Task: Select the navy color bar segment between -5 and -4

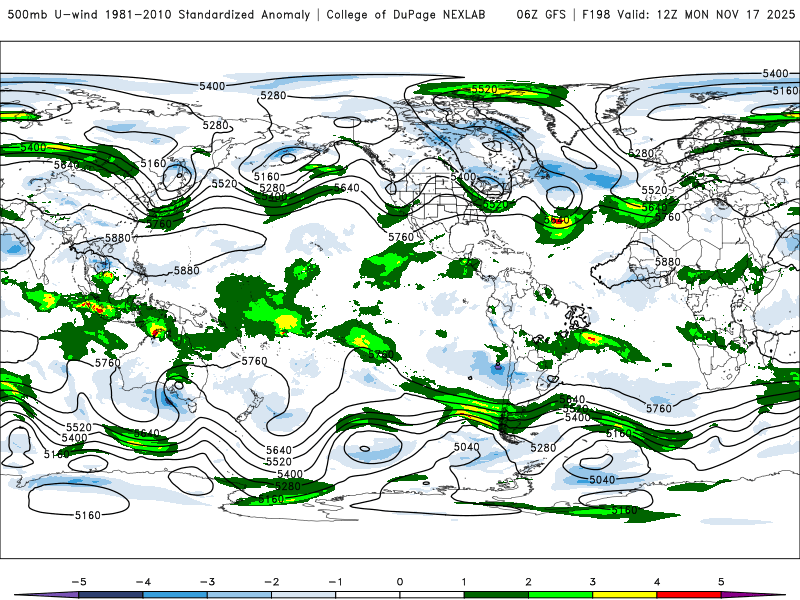Action: click(x=111, y=595)
